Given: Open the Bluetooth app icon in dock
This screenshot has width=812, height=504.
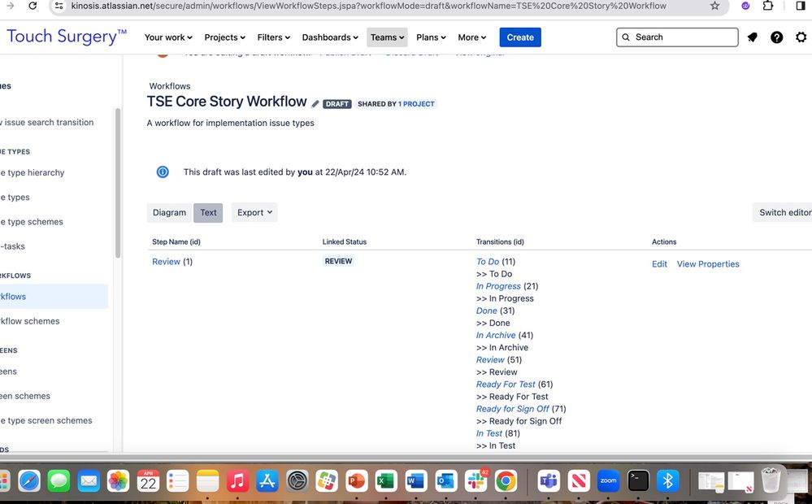Looking at the screenshot, I should [667, 481].
